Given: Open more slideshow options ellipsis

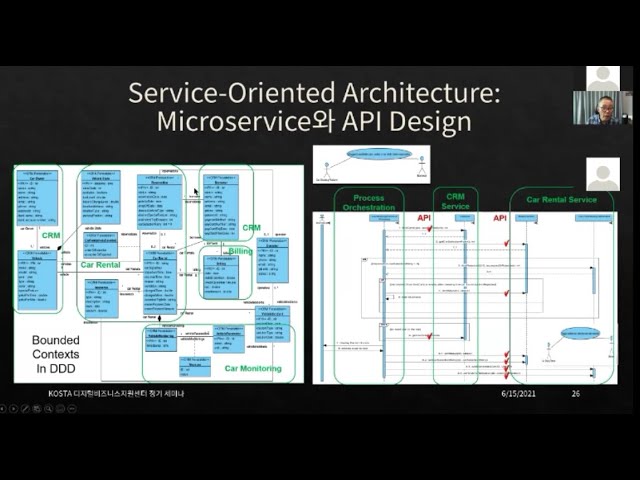Looking at the screenshot, I should coord(72,408).
